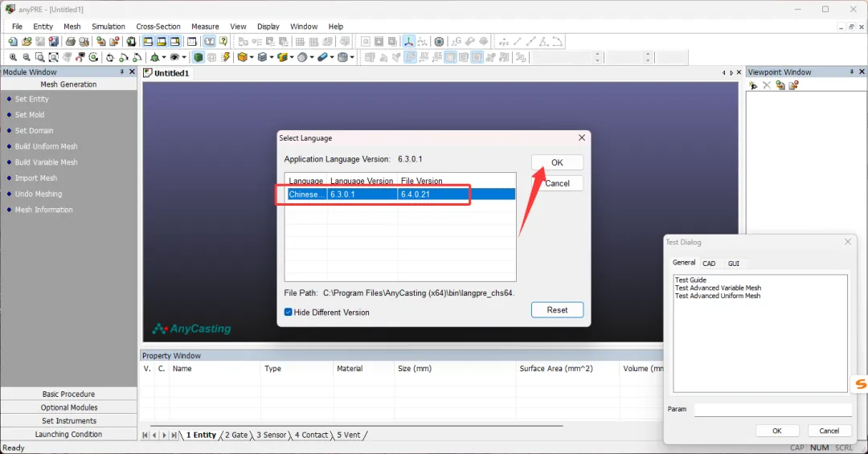Toggle the coordinate axis display icon
This screenshot has height=454, width=868.
tap(408, 42)
